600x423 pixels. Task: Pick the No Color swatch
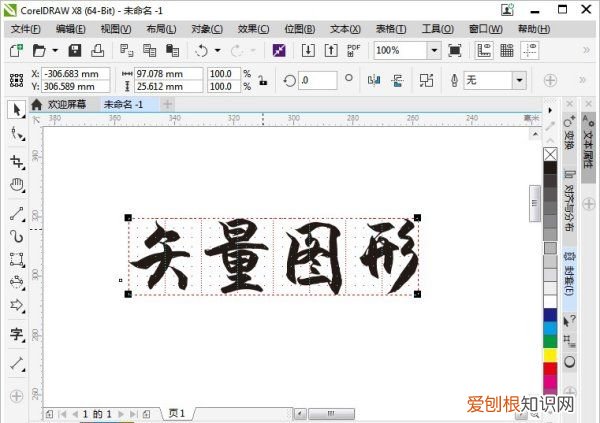pyautogui.click(x=550, y=155)
